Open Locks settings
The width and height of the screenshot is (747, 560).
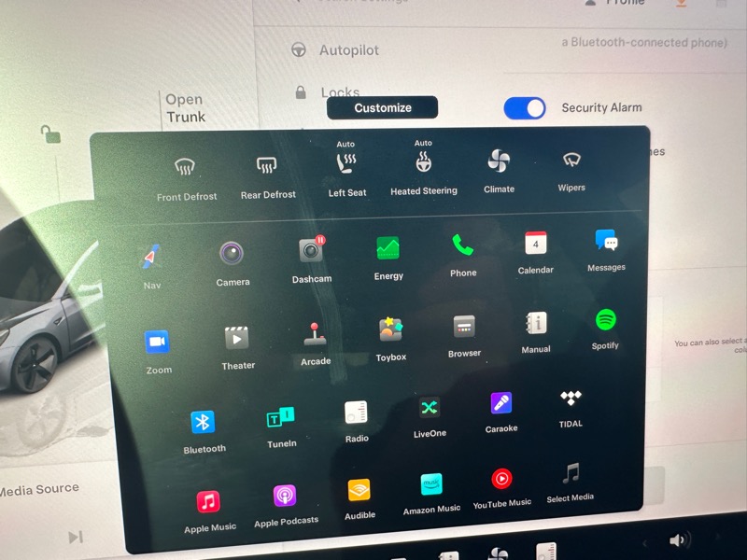(x=328, y=91)
